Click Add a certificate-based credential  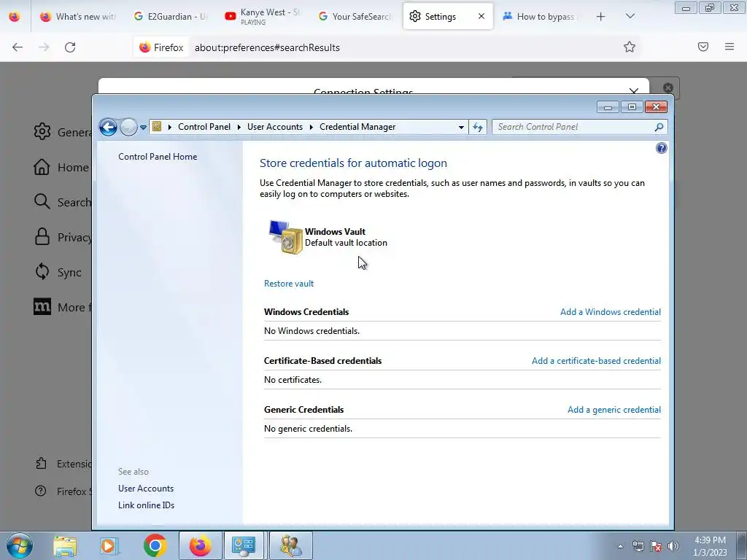click(x=596, y=361)
